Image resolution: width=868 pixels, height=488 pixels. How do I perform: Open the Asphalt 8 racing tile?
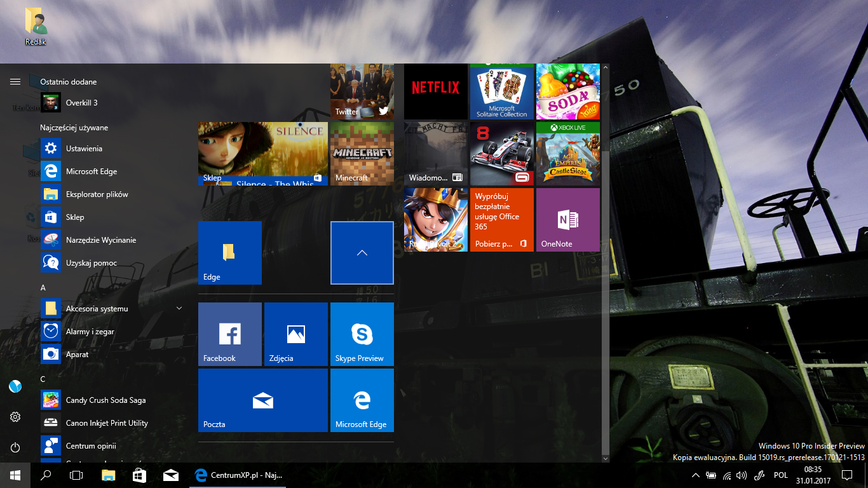[x=502, y=154]
